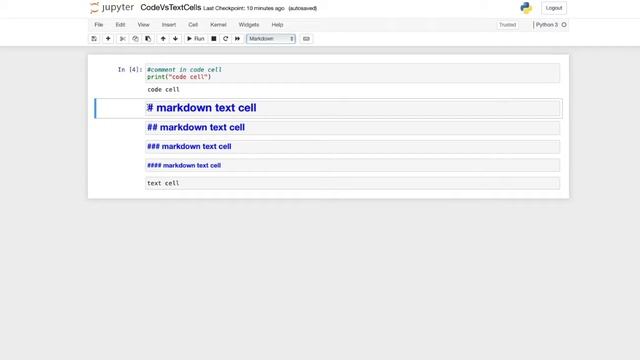Image resolution: width=640 pixels, height=360 pixels.
Task: Move selected cell up arrow
Action: [163, 39]
